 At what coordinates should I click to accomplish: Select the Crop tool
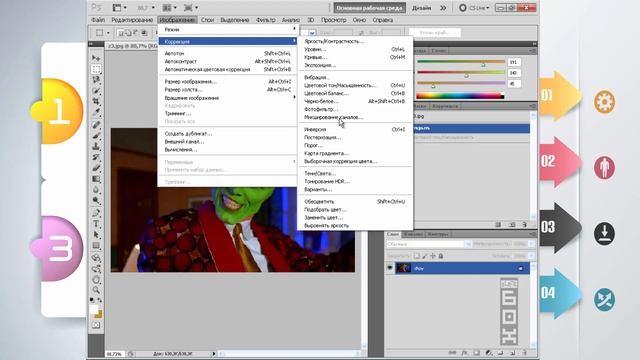pyautogui.click(x=96, y=101)
